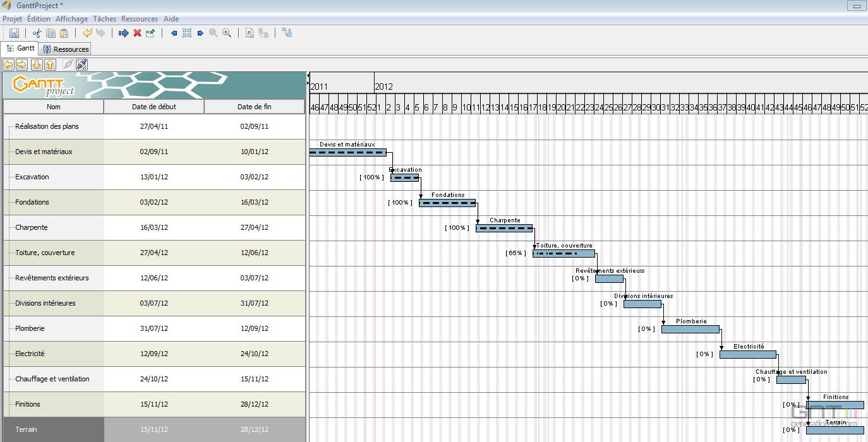Open the task properties editor
This screenshot has height=442, width=868.
click(x=150, y=33)
